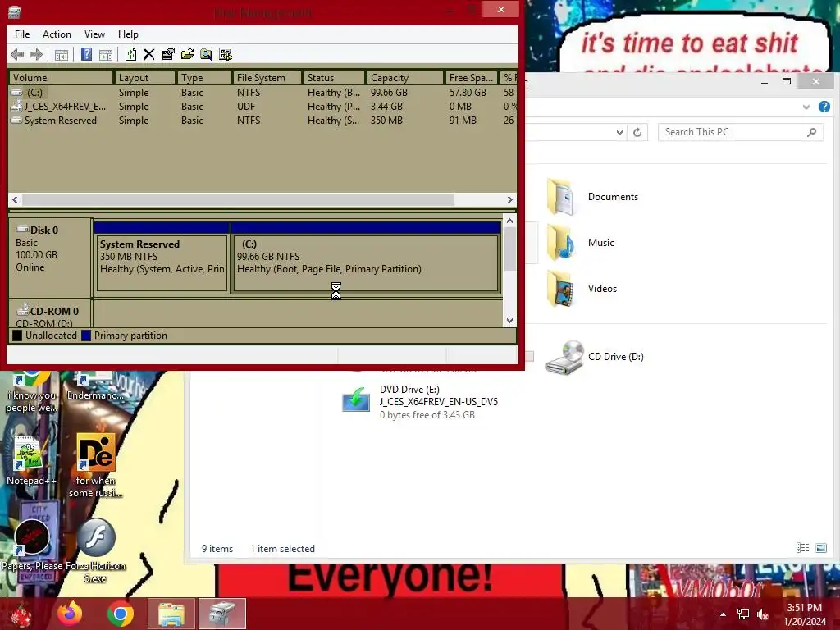The width and height of the screenshot is (840, 630).
Task: Open Firefox from the taskbar
Action: pos(70,614)
